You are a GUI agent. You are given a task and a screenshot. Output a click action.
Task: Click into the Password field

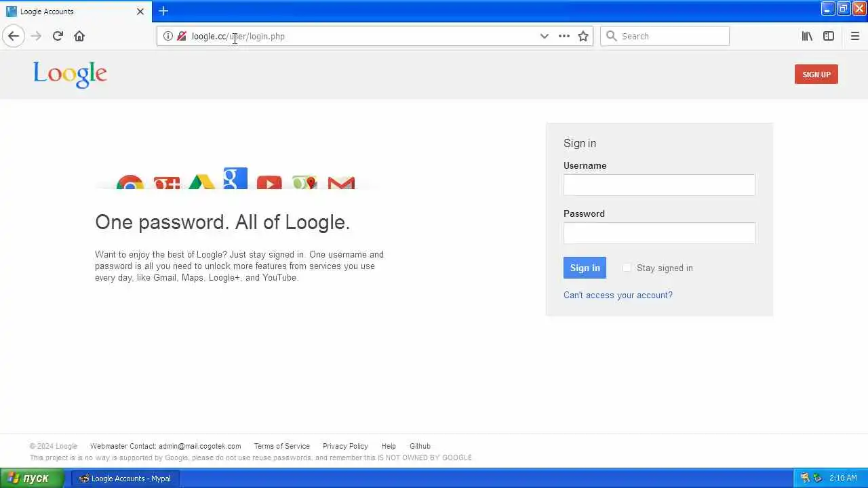(659, 233)
